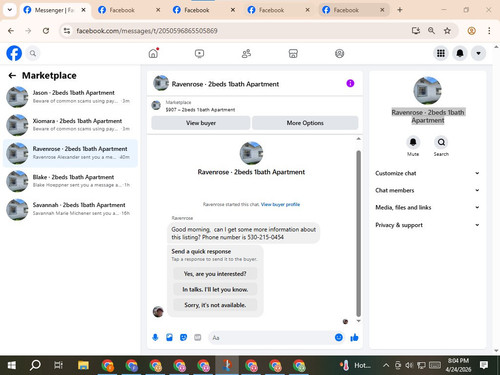Switch to the active fifth Facebook tab
The width and height of the screenshot is (500, 375).
(x=354, y=10)
